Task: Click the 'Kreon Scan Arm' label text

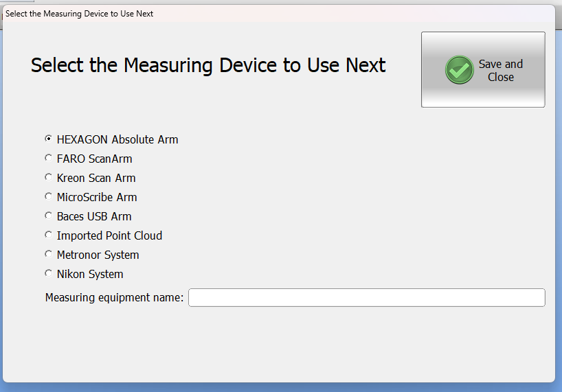Action: tap(96, 178)
